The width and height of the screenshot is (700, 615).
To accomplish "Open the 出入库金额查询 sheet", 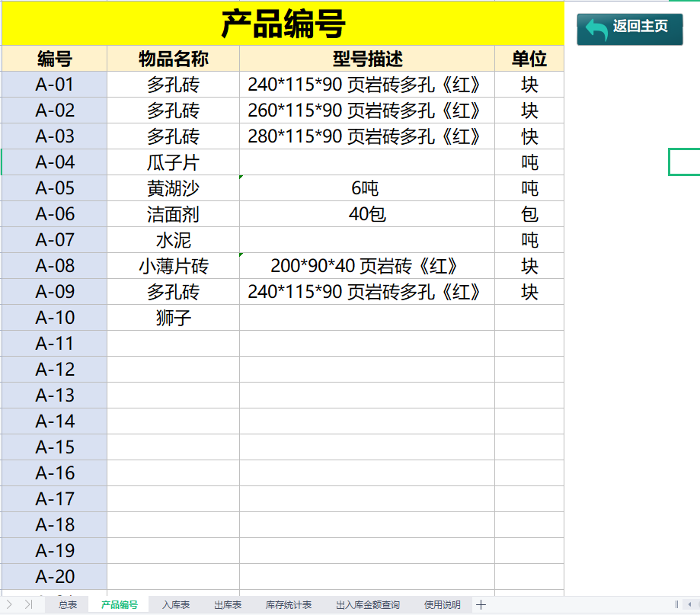I will pyautogui.click(x=366, y=604).
